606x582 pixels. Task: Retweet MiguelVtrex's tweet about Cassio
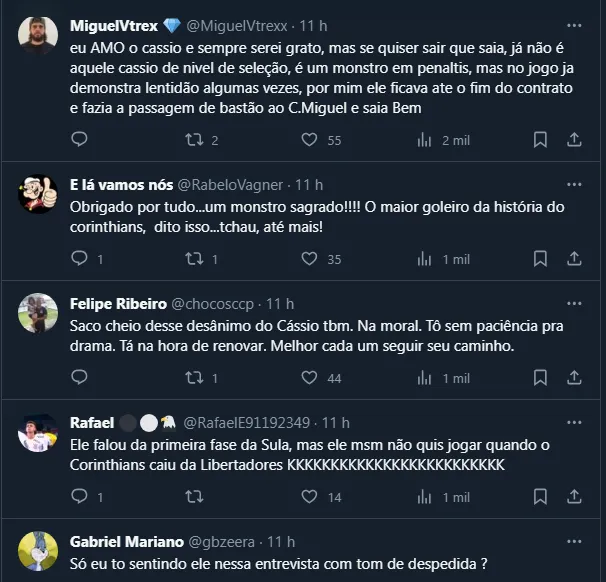[197, 140]
